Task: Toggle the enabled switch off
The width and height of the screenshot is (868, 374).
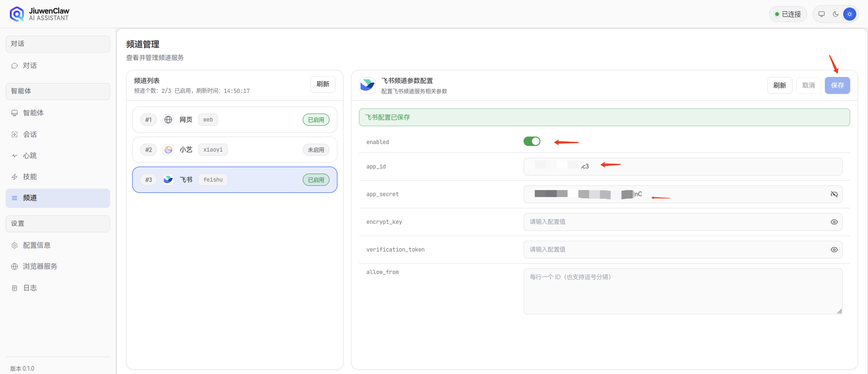Action: point(531,141)
